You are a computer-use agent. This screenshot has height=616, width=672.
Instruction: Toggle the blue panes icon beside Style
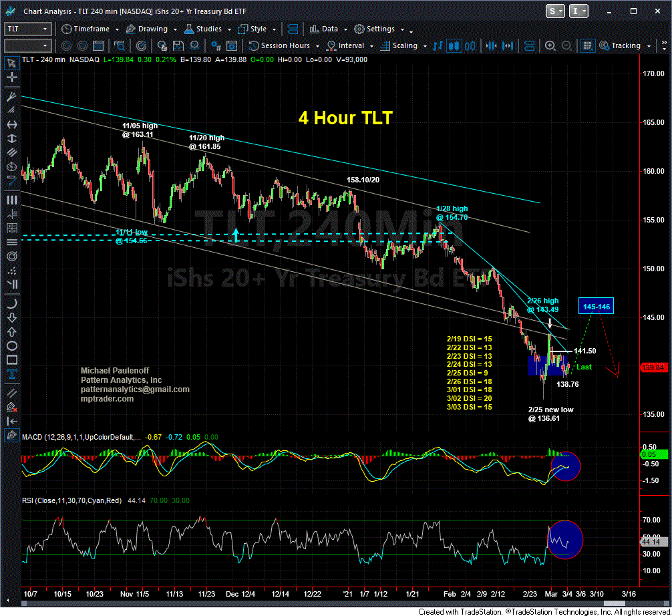(x=293, y=29)
